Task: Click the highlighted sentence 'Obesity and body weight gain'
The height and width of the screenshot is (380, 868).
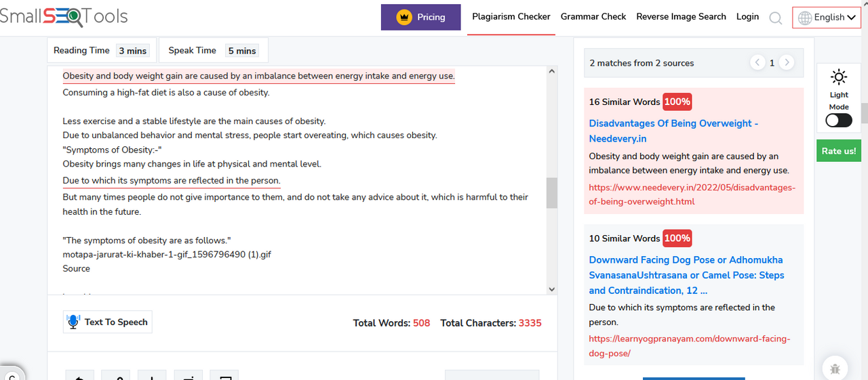Action: [258, 76]
